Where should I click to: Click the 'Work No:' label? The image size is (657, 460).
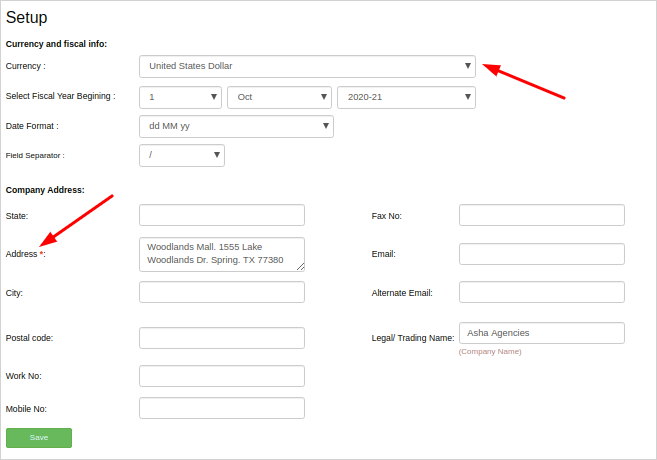click(x=23, y=376)
